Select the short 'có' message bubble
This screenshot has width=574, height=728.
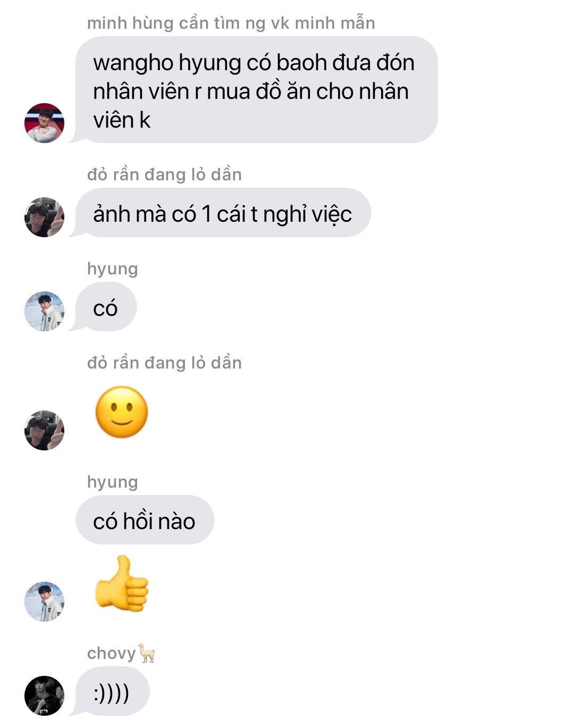[x=106, y=307]
